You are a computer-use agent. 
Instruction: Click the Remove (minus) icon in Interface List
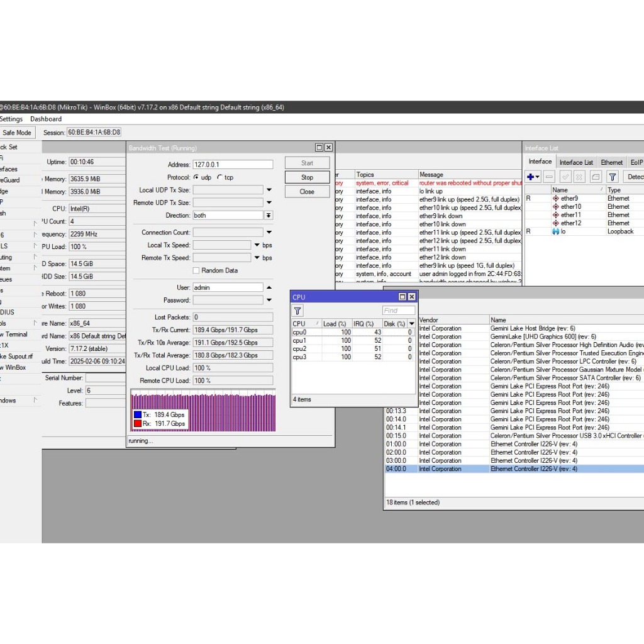coord(549,177)
